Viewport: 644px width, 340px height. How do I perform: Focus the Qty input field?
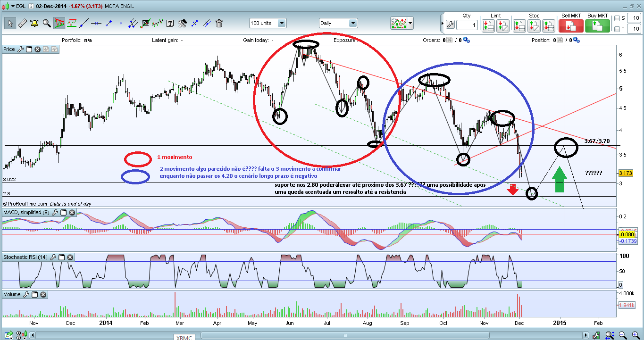(467, 25)
